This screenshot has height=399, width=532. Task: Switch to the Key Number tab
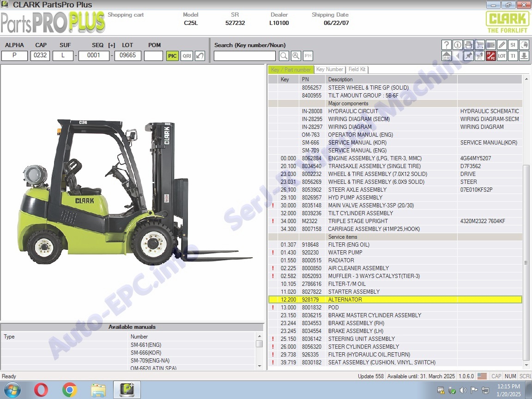click(x=329, y=69)
